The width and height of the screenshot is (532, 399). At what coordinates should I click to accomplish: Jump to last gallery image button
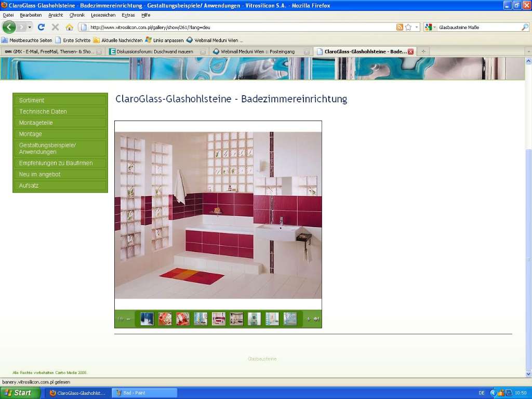(x=316, y=320)
